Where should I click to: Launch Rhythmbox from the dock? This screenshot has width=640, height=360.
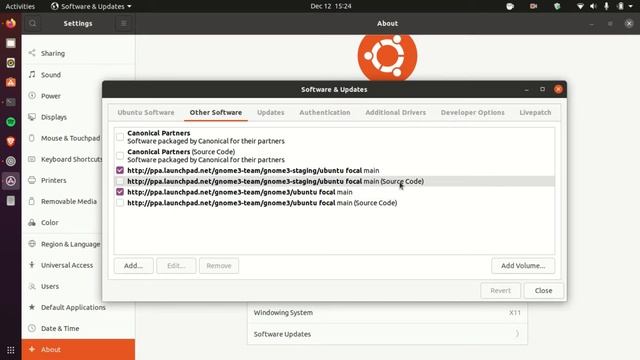(11, 62)
